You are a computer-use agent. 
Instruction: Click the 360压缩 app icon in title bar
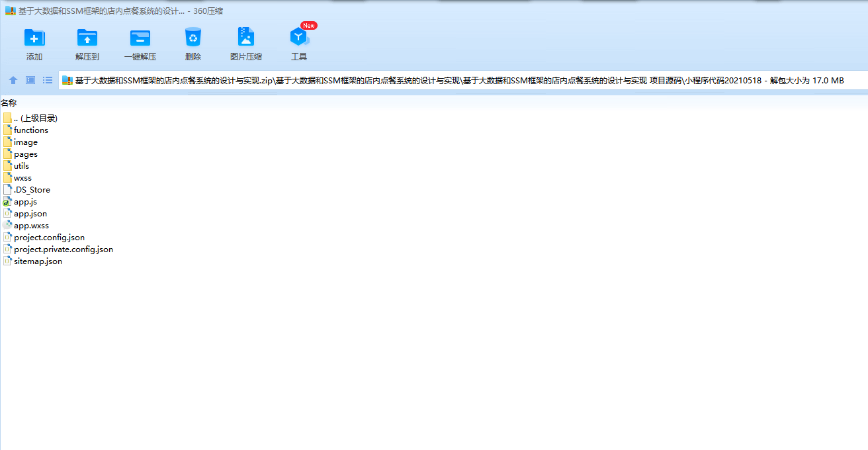[x=10, y=11]
